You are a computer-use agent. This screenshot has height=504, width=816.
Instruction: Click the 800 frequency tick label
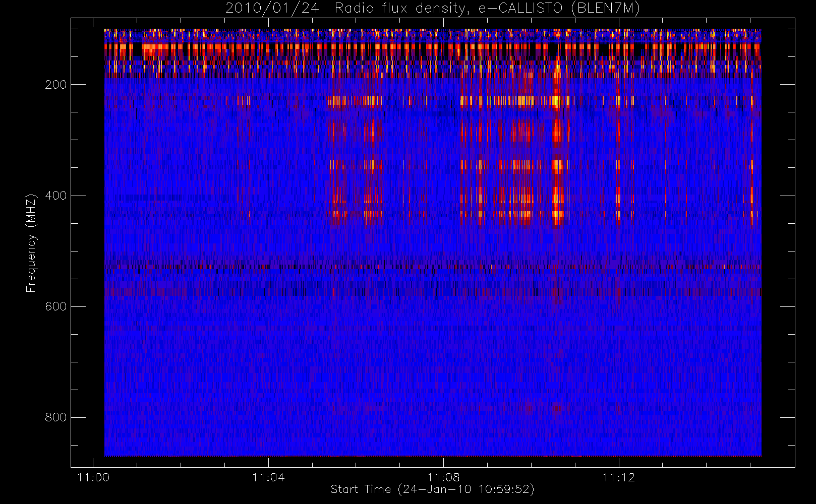coord(56,417)
